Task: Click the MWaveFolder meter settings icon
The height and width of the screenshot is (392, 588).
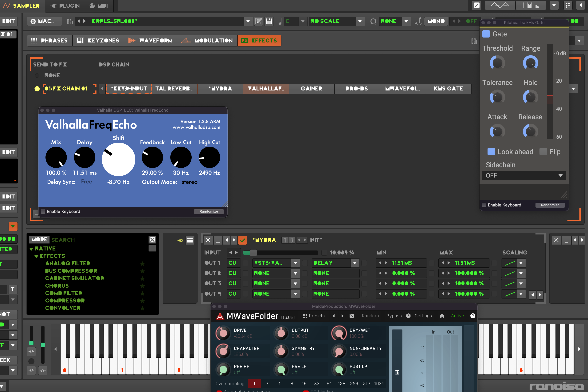Action: 397,373
